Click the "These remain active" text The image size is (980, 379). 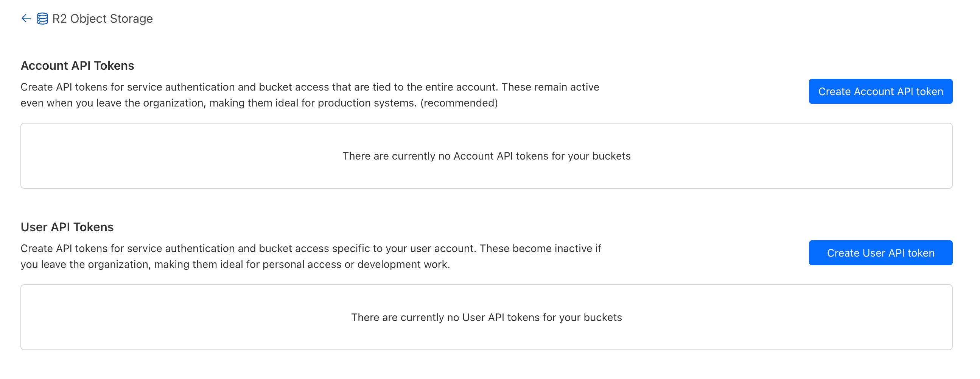point(550,87)
